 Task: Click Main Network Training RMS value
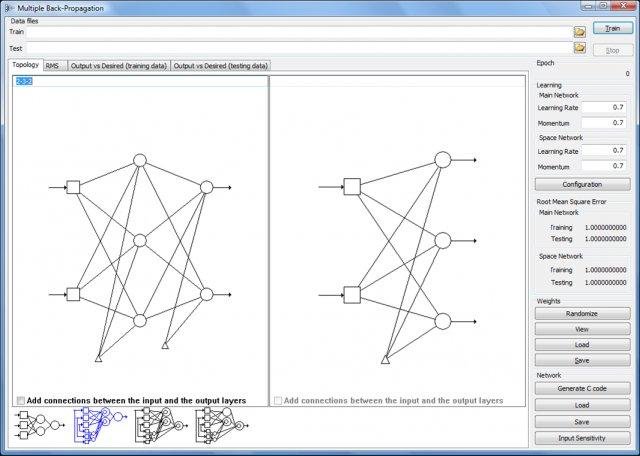click(605, 227)
